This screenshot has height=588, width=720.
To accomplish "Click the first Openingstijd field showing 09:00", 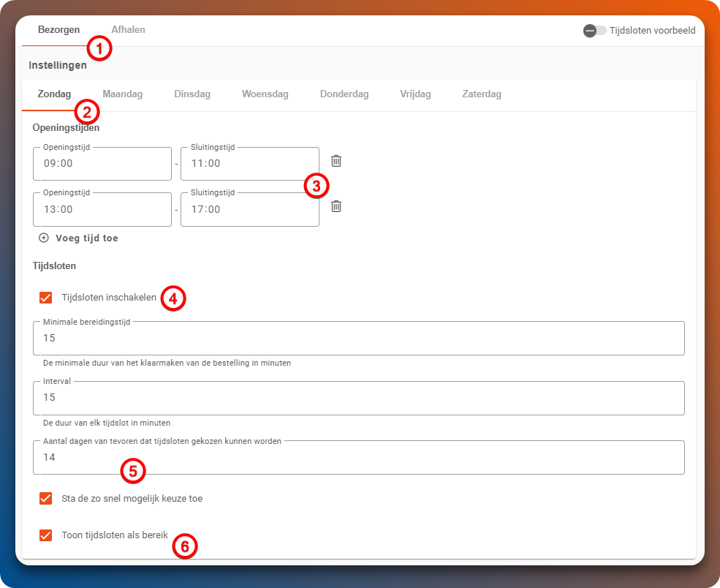I will [102, 164].
